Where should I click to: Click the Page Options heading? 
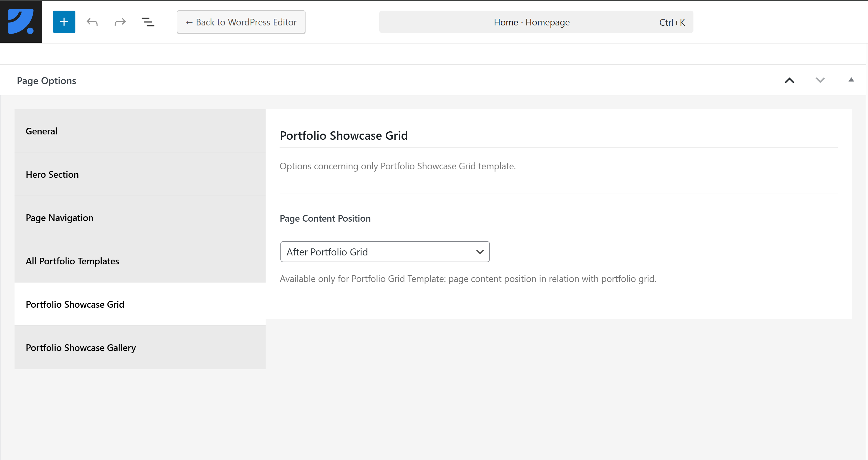46,80
